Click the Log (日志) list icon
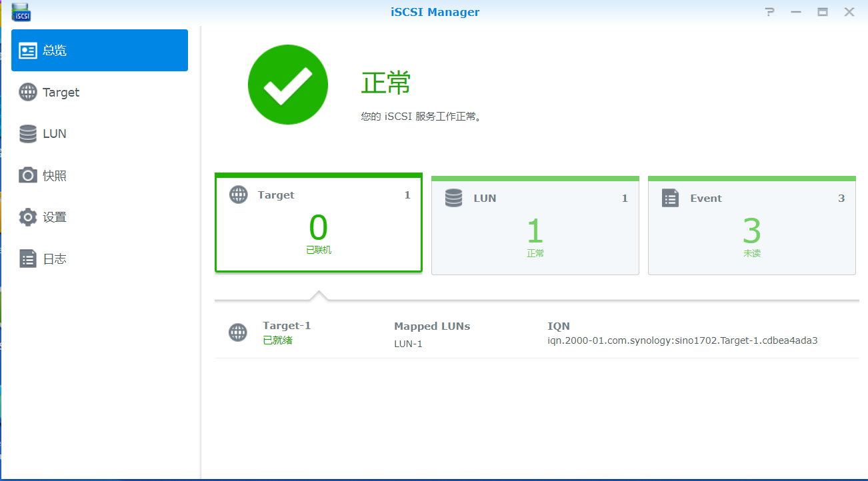The width and height of the screenshot is (868, 481). pyautogui.click(x=28, y=259)
